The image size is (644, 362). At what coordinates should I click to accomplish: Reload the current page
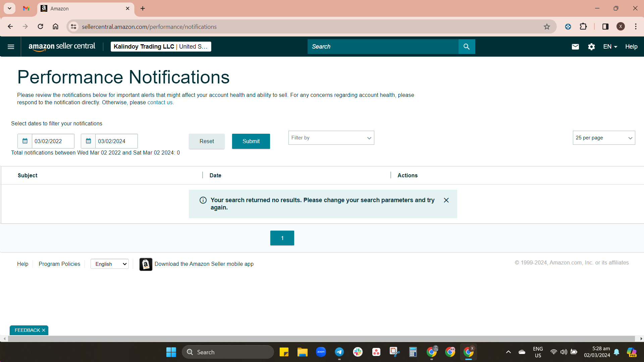pyautogui.click(x=40, y=26)
